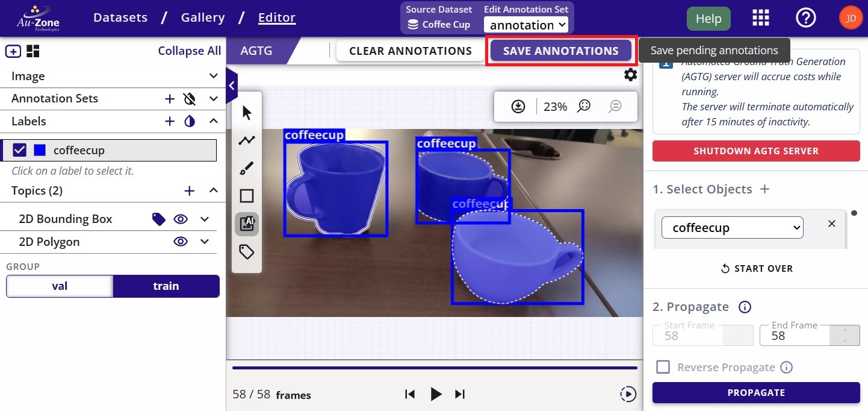This screenshot has height=411, width=868.
Task: Click the Save Annotations button
Action: tap(560, 51)
